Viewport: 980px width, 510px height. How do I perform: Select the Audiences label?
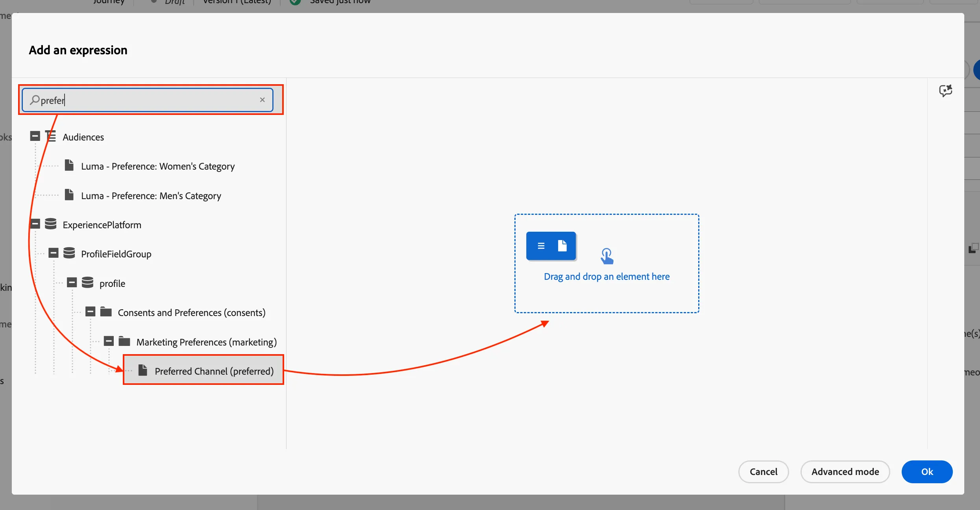click(83, 137)
